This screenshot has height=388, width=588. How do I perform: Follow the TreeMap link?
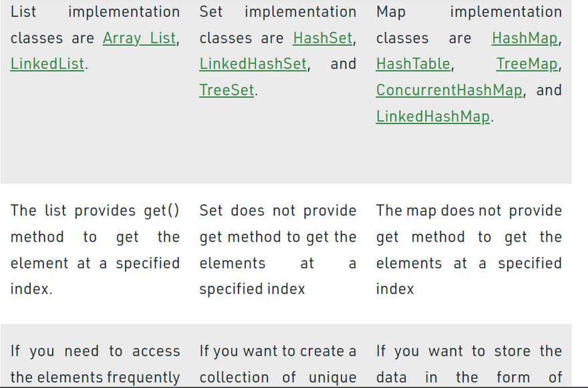tap(527, 65)
